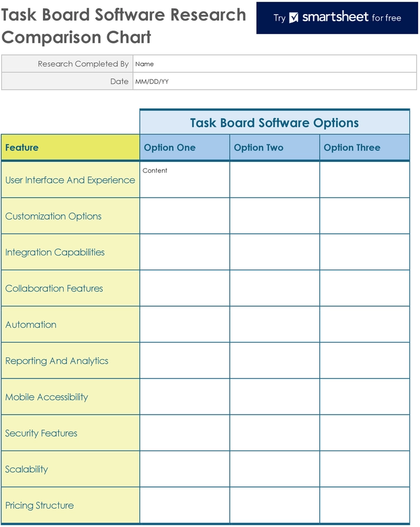
Task: Click Option One cell for Customization Options
Action: click(x=185, y=216)
